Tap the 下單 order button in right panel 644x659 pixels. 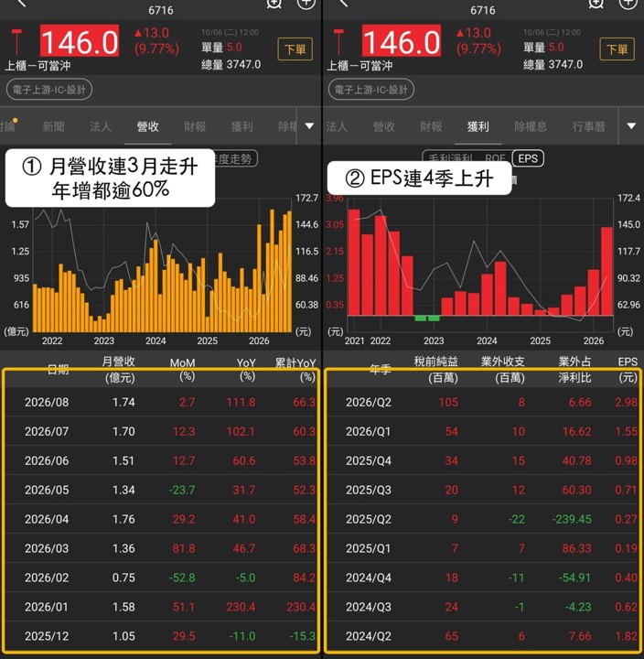pos(617,49)
